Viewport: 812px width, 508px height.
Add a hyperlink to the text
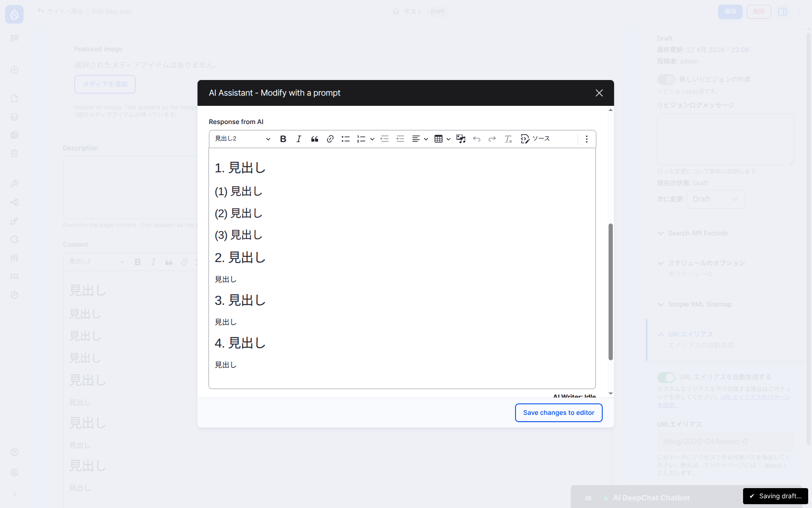click(x=330, y=138)
